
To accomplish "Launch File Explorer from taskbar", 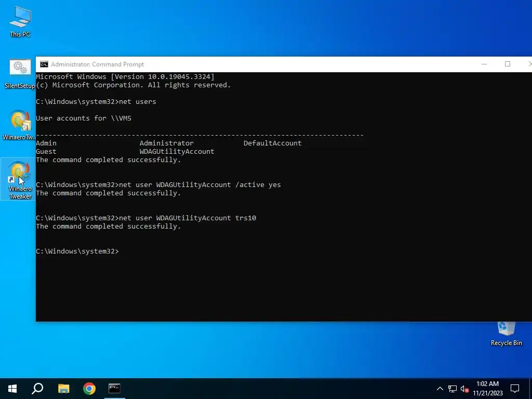I will click(x=63, y=389).
